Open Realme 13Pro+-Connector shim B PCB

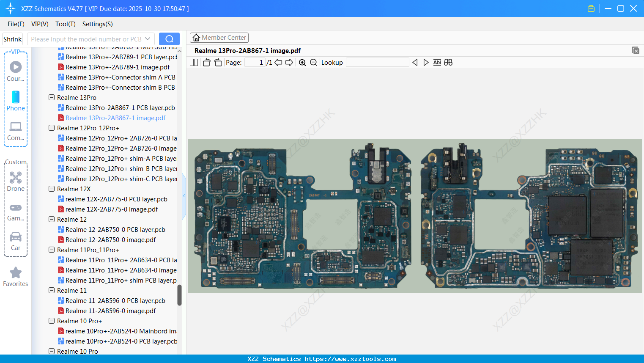116,87
